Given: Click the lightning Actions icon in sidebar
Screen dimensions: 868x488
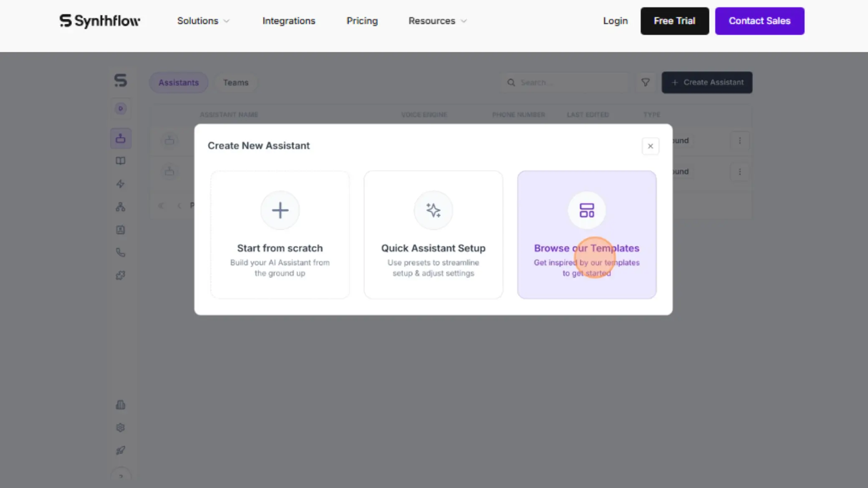Looking at the screenshot, I should click(x=121, y=184).
